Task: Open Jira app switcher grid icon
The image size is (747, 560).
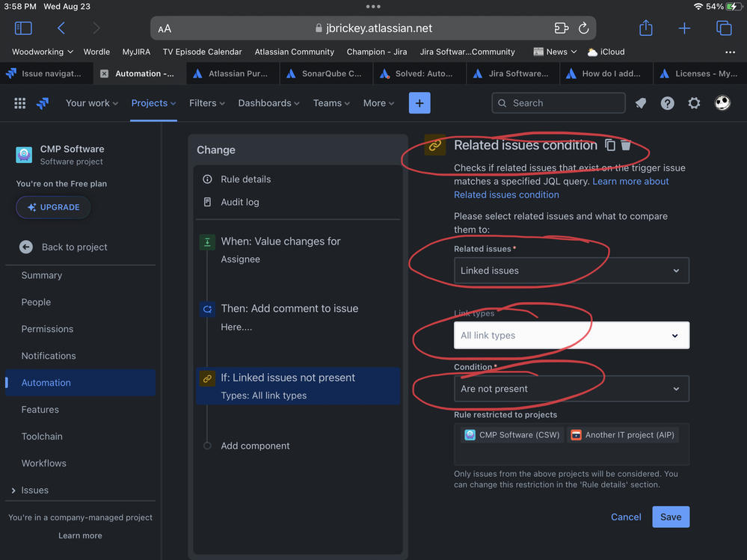Action: tap(20, 103)
